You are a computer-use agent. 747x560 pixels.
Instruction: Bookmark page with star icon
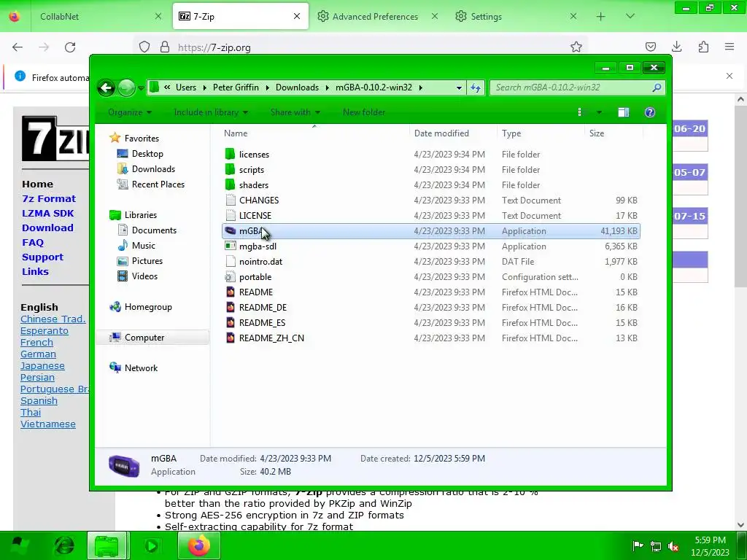[x=576, y=47]
